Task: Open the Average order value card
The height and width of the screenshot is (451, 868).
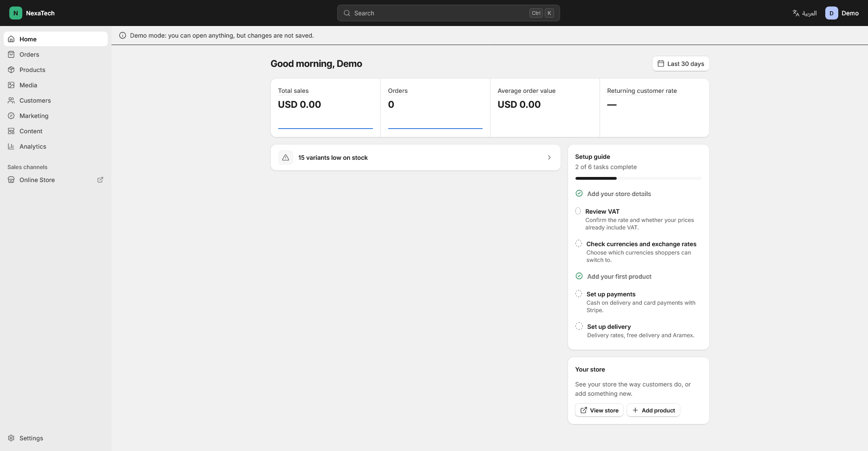Action: (545, 108)
